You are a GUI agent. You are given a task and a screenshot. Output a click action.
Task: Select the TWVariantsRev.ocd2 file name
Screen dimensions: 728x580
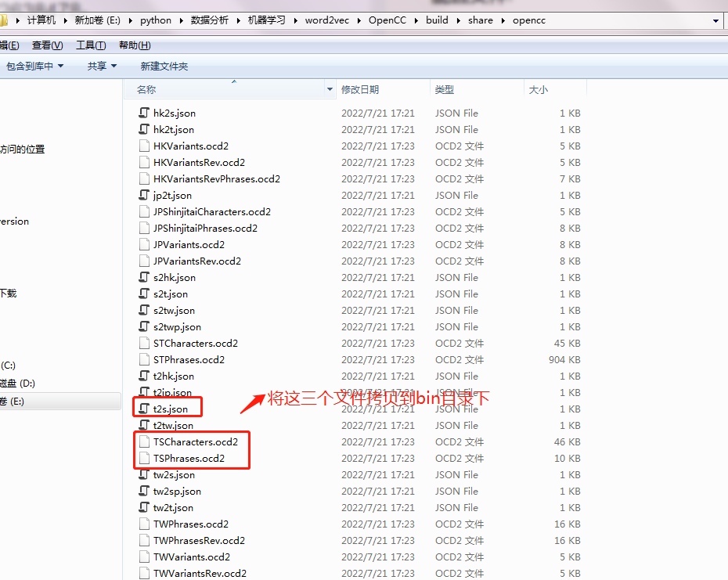[x=200, y=574]
